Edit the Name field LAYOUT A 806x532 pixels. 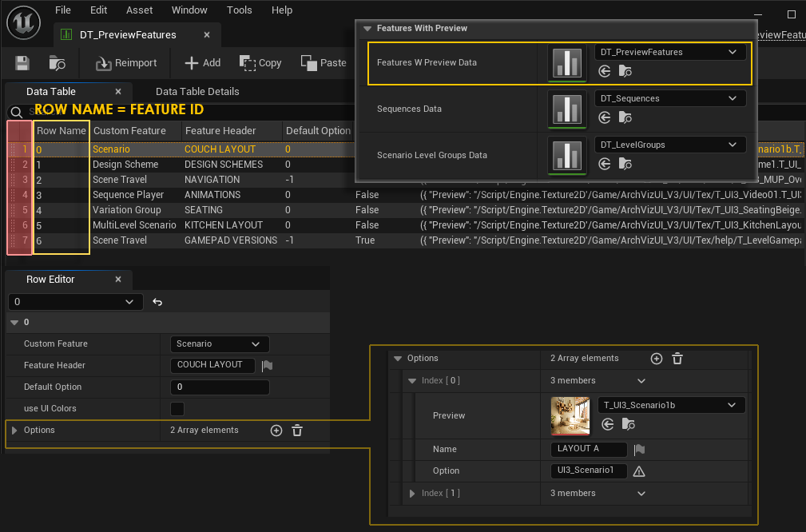(589, 449)
